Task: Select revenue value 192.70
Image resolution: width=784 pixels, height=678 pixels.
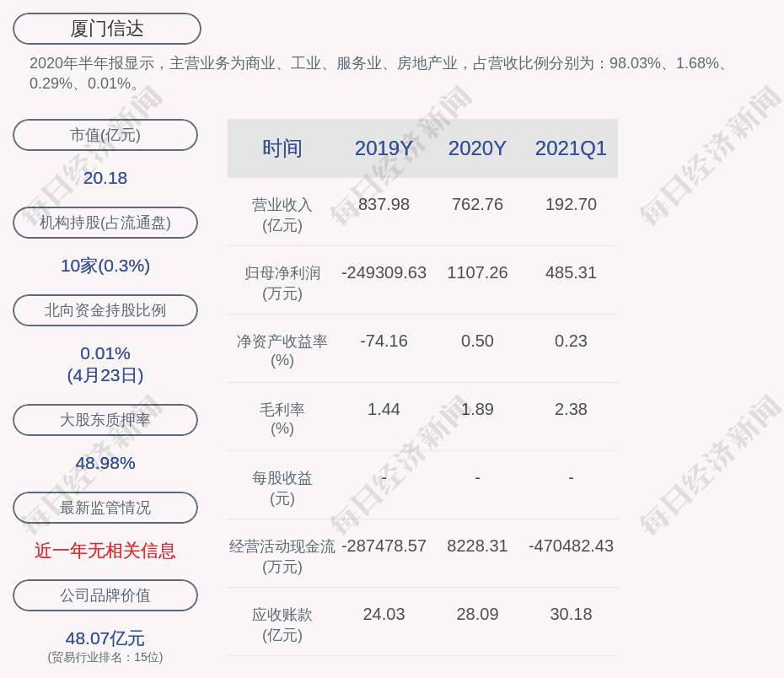Action: click(571, 205)
